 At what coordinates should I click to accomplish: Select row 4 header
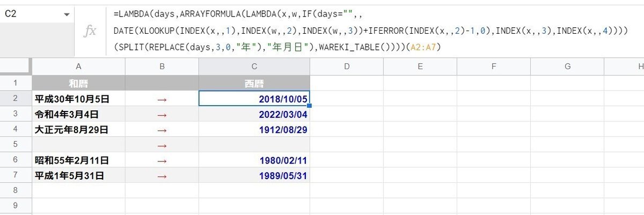click(x=16, y=129)
